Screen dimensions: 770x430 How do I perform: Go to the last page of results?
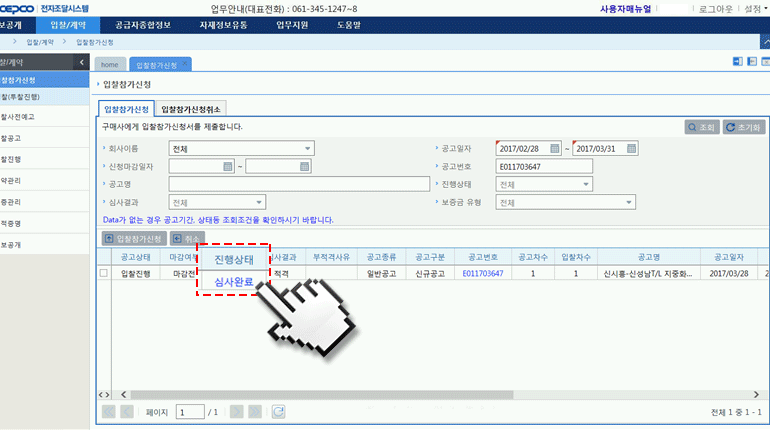tap(255, 412)
